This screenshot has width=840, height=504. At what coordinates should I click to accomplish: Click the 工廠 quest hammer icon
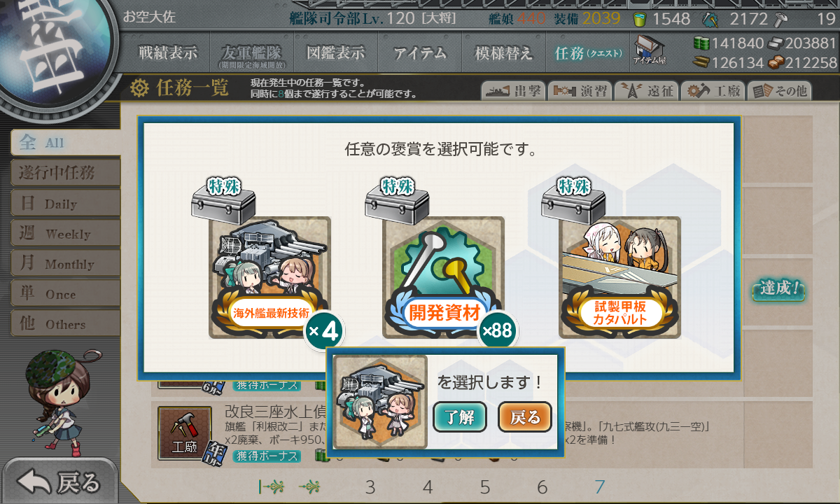(x=184, y=432)
